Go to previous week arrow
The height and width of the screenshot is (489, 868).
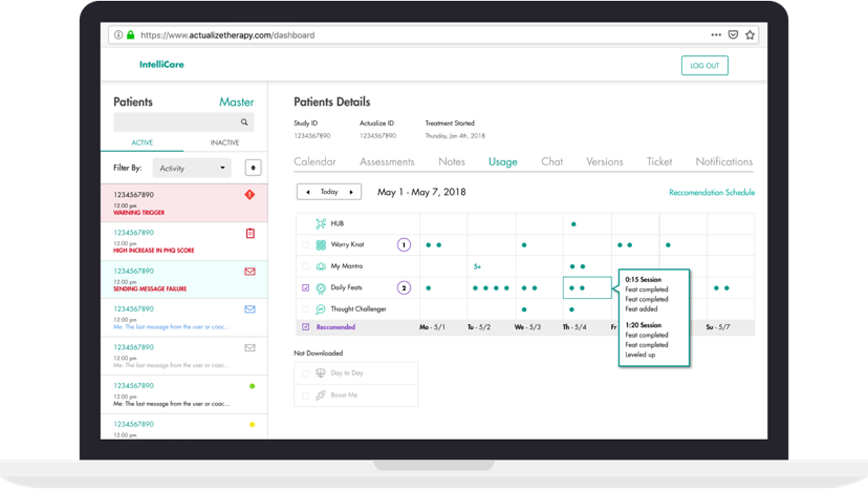(x=308, y=192)
